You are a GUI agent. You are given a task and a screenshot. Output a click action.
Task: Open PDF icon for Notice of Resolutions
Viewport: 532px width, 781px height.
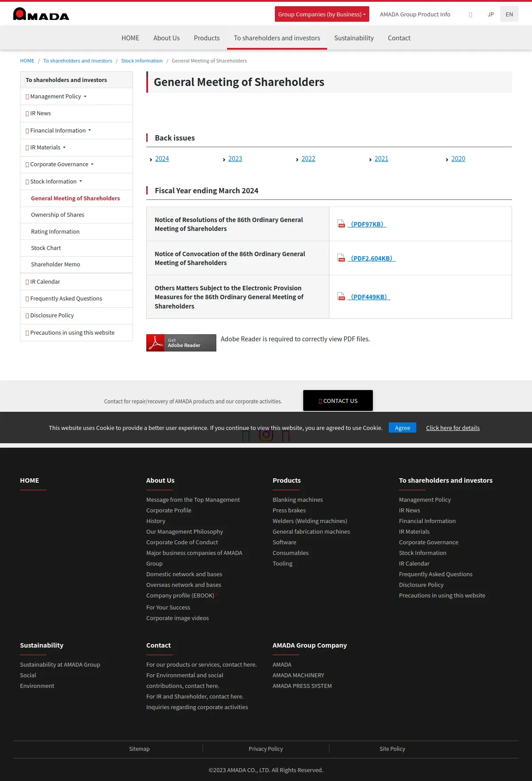point(341,224)
